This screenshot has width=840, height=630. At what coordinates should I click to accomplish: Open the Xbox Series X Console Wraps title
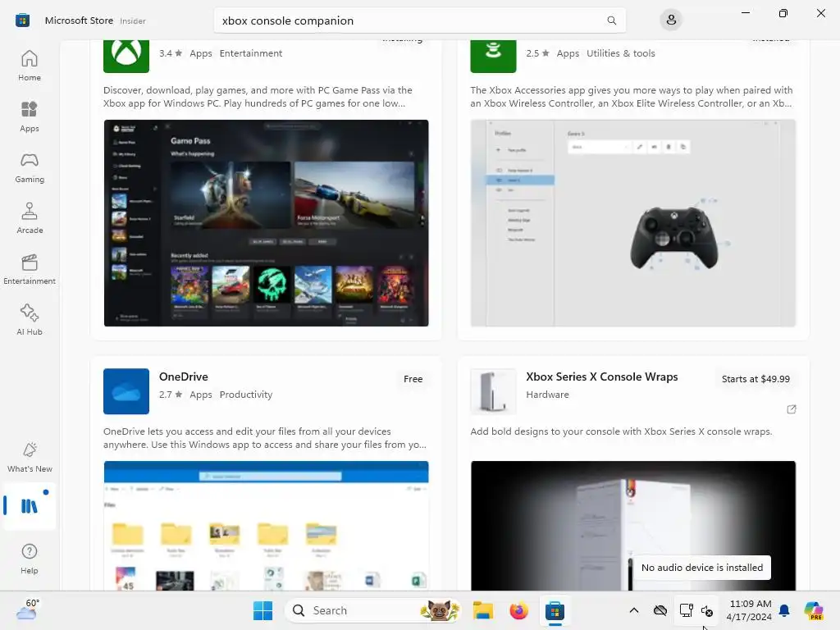click(601, 377)
